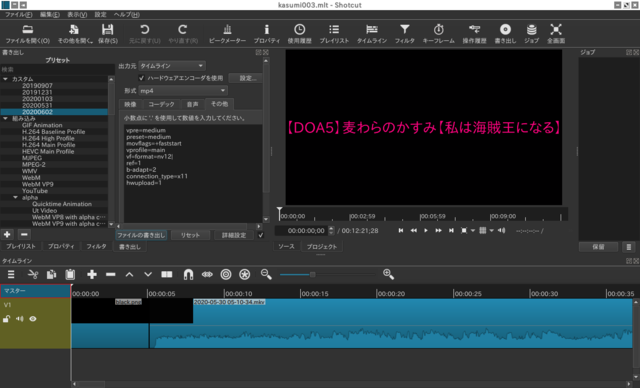Image resolution: width=640 pixels, height=388 pixels.
Task: Click the その他を開く toolbar icon
Action: pyautogui.click(x=74, y=33)
